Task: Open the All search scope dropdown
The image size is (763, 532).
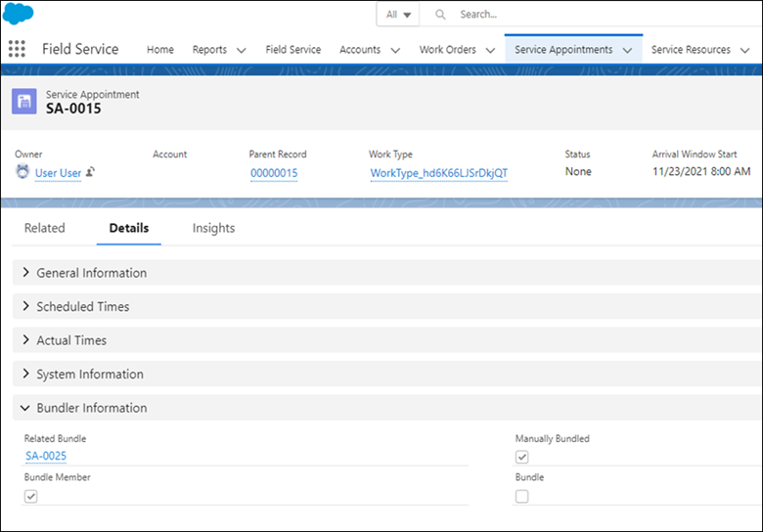Action: (x=398, y=15)
